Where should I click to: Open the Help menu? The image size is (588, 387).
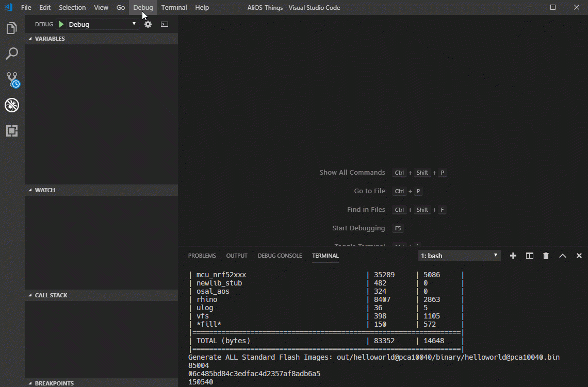(x=202, y=8)
